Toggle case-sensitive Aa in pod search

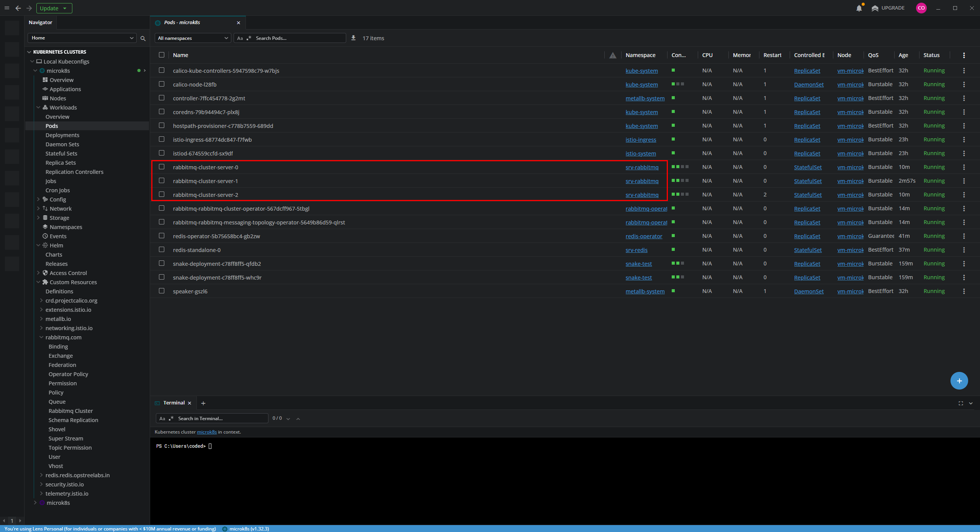tap(240, 38)
